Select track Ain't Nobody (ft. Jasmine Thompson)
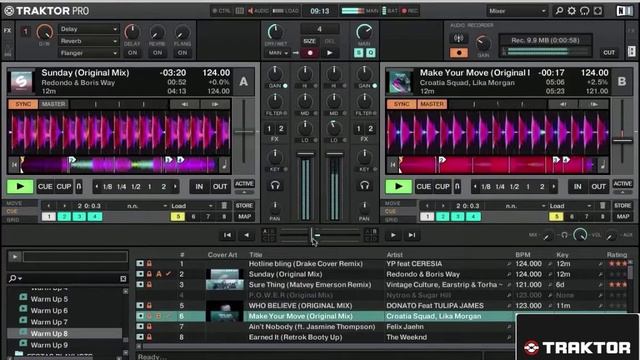Image resolution: width=640 pixels, height=360 pixels. 312,327
